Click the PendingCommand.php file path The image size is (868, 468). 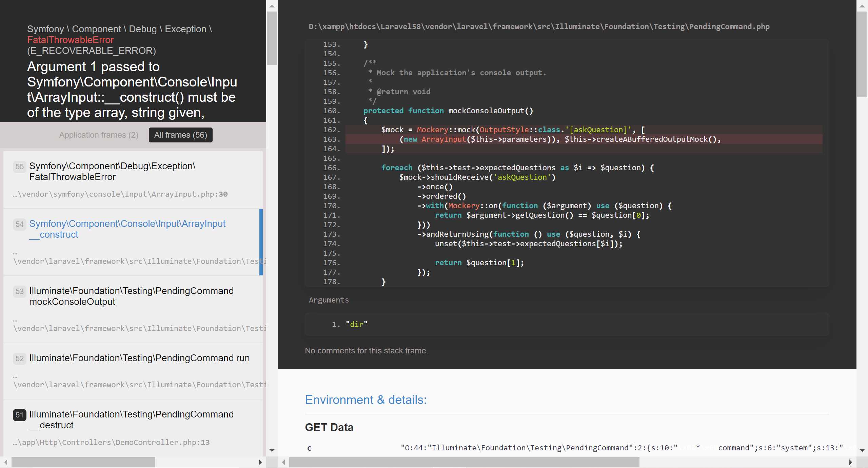[539, 26]
